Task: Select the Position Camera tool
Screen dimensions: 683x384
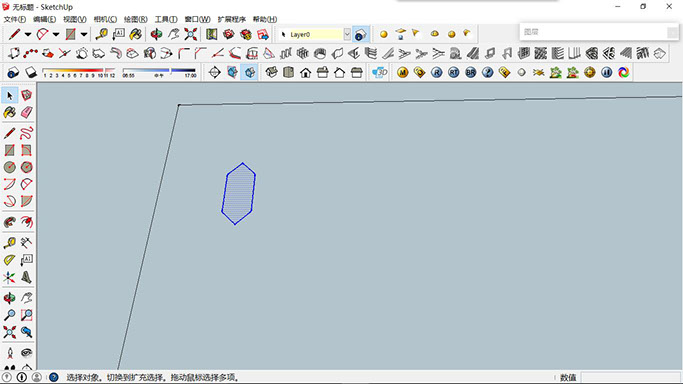Action: click(x=10, y=353)
